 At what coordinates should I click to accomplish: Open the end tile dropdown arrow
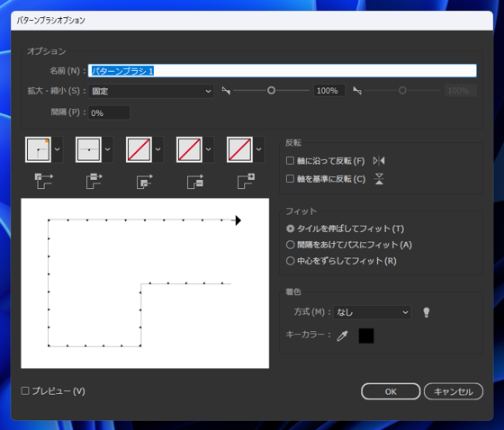click(259, 149)
